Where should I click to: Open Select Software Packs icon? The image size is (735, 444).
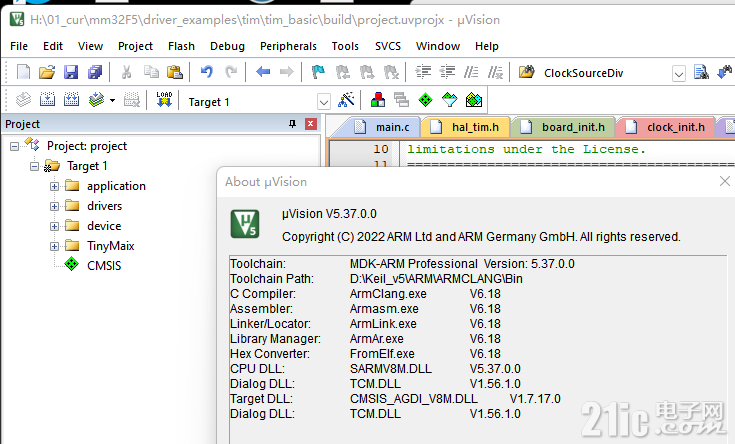click(450, 100)
